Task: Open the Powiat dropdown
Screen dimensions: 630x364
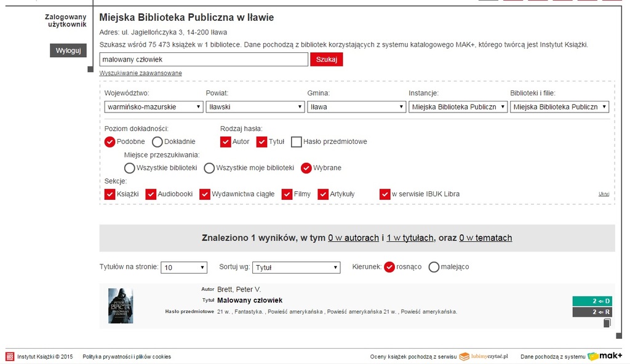Action: (x=255, y=107)
